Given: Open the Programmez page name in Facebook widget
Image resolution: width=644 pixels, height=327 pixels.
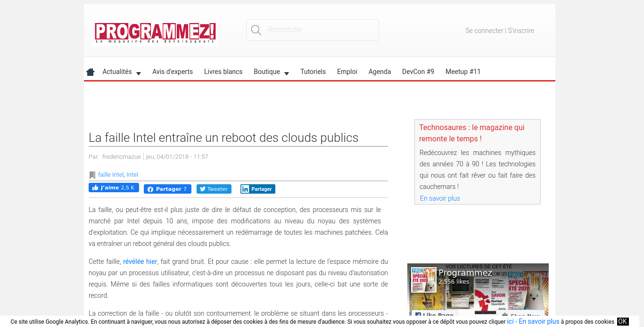Looking at the screenshot, I should [465, 273].
